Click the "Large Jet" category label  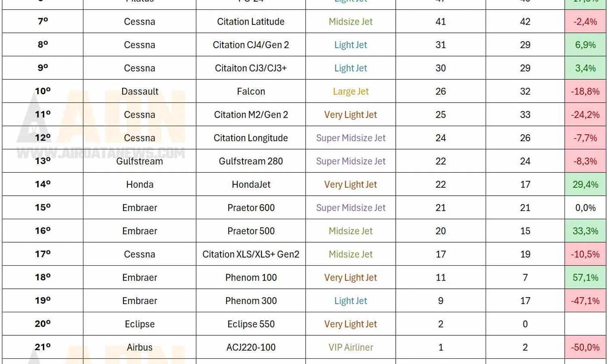[350, 91]
